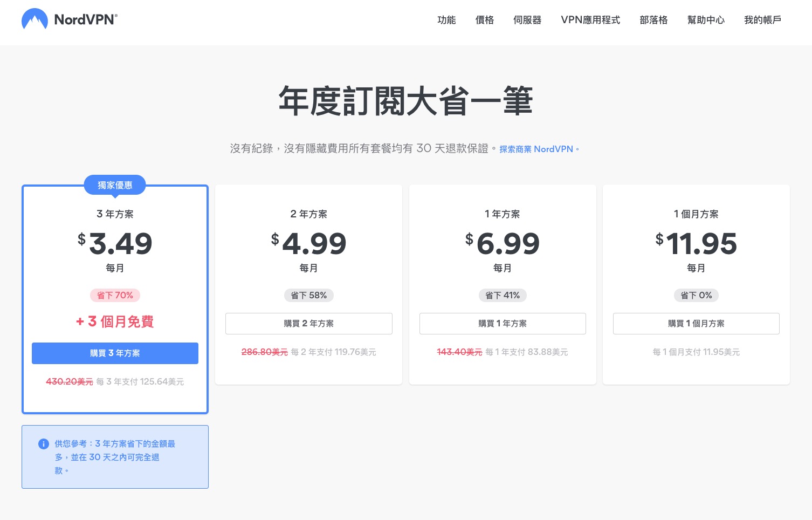Visit the 部落格 link in the header
The width and height of the screenshot is (812, 520).
(x=653, y=20)
